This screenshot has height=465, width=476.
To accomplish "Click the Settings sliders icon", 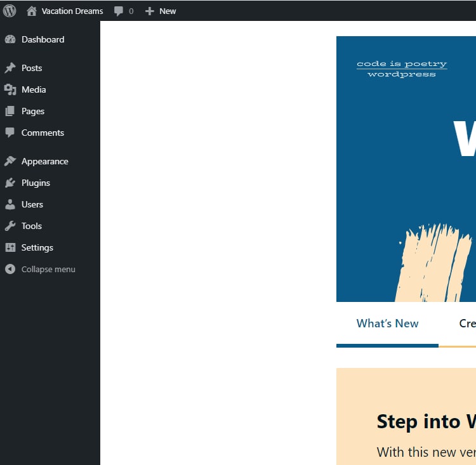I will coord(10,247).
